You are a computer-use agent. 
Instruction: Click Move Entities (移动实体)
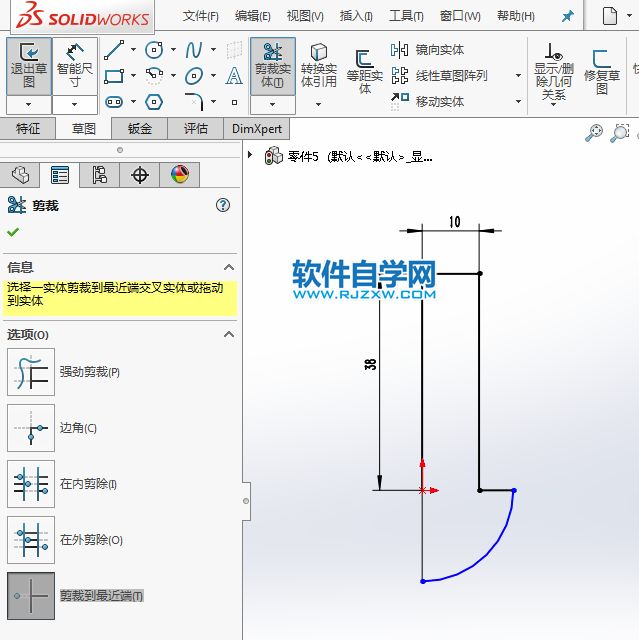[428, 102]
